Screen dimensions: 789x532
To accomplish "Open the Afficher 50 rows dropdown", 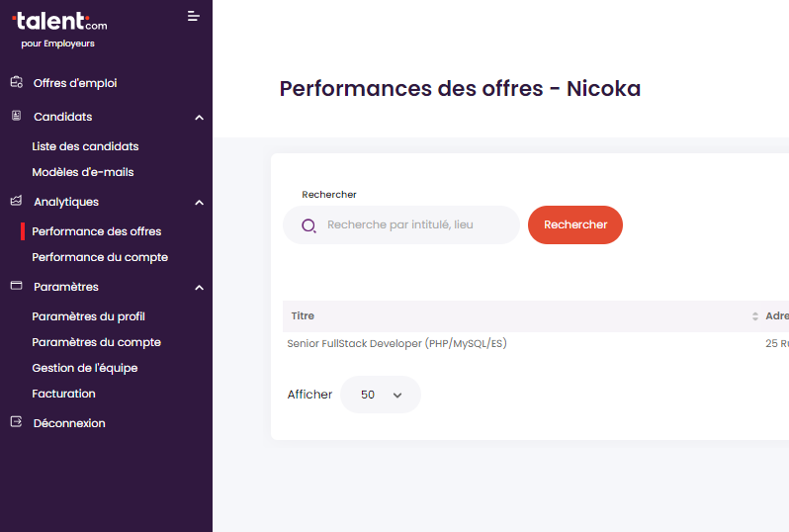I will pyautogui.click(x=381, y=395).
